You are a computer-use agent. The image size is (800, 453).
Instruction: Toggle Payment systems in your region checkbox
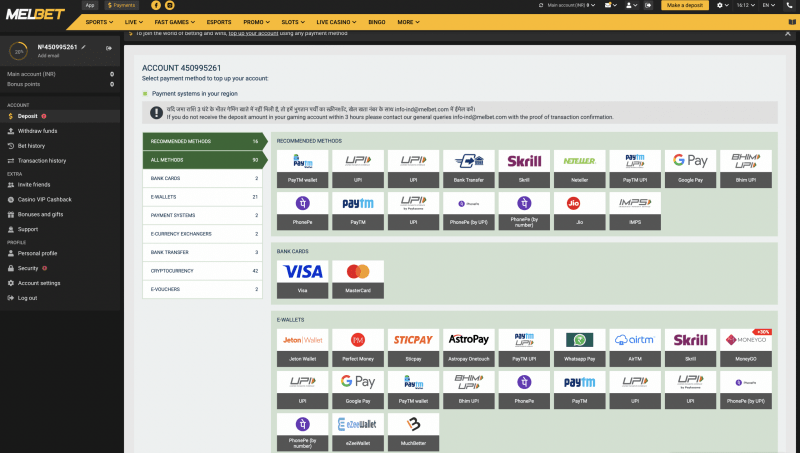pyautogui.click(x=145, y=93)
